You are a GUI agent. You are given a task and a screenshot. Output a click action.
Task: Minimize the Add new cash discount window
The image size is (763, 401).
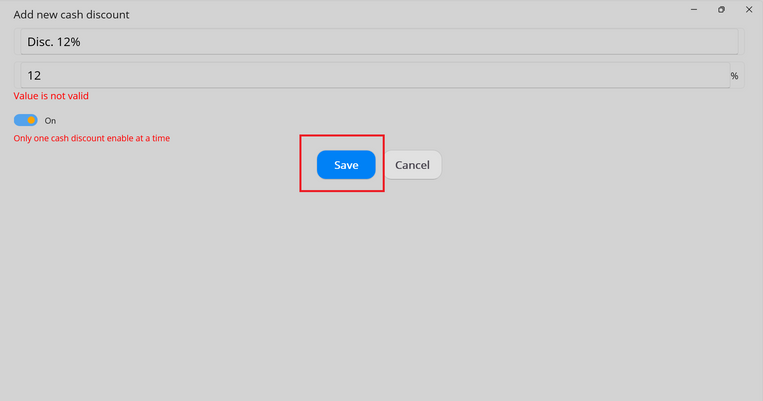coord(694,10)
